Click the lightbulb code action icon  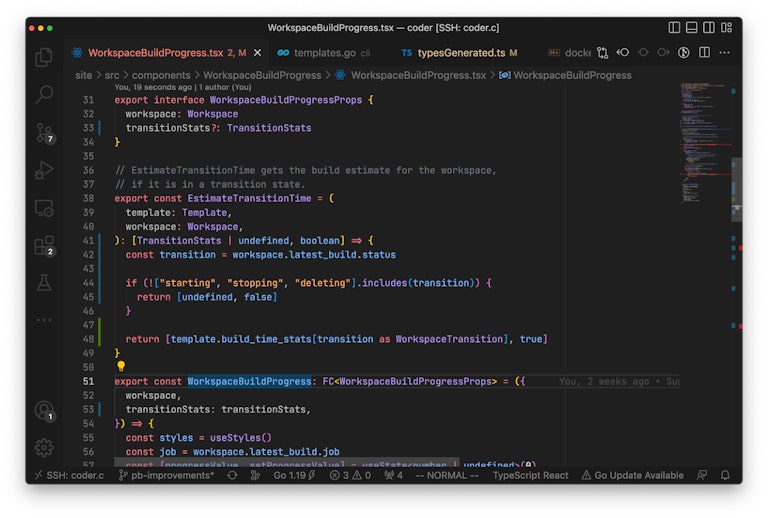121,366
